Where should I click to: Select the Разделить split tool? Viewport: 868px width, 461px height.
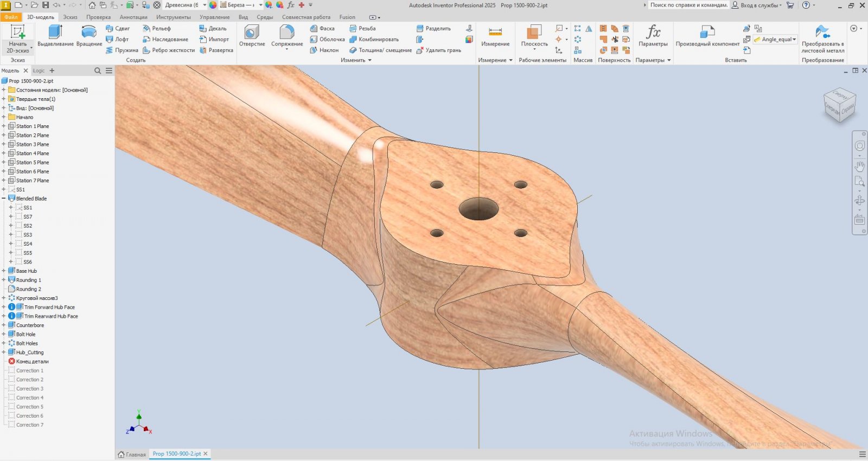[433, 28]
